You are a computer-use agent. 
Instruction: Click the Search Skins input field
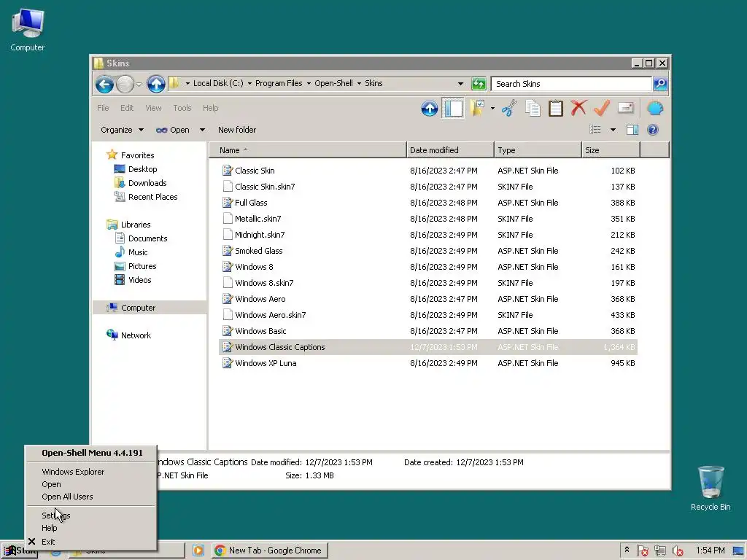coord(572,84)
